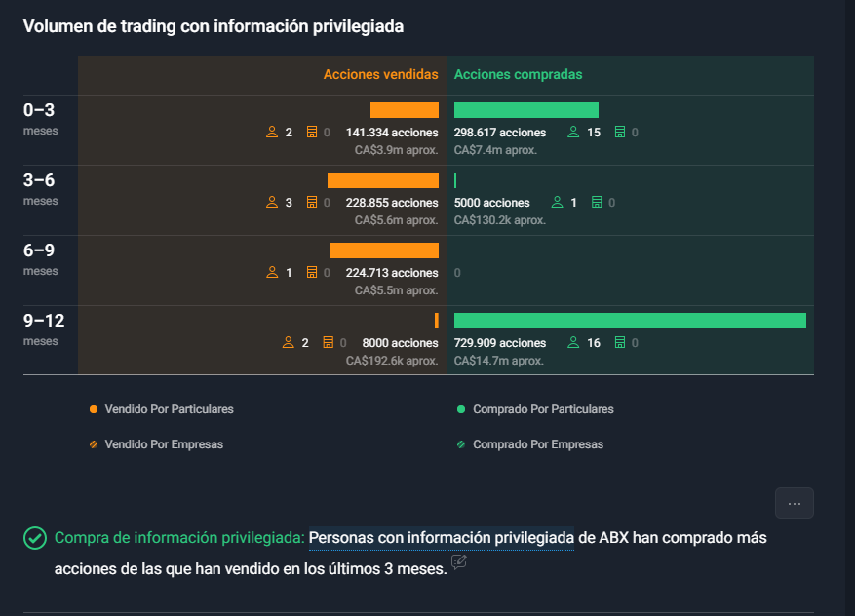855x616 pixels.
Task: Click green person icon in 0–3 meses row
Action: pos(573,132)
